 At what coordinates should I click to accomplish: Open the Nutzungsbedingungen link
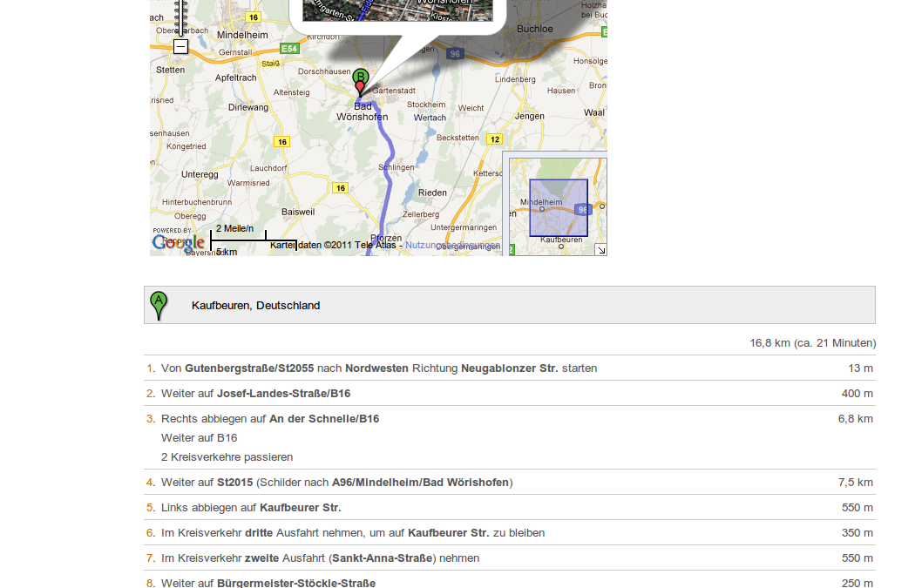coord(452,245)
